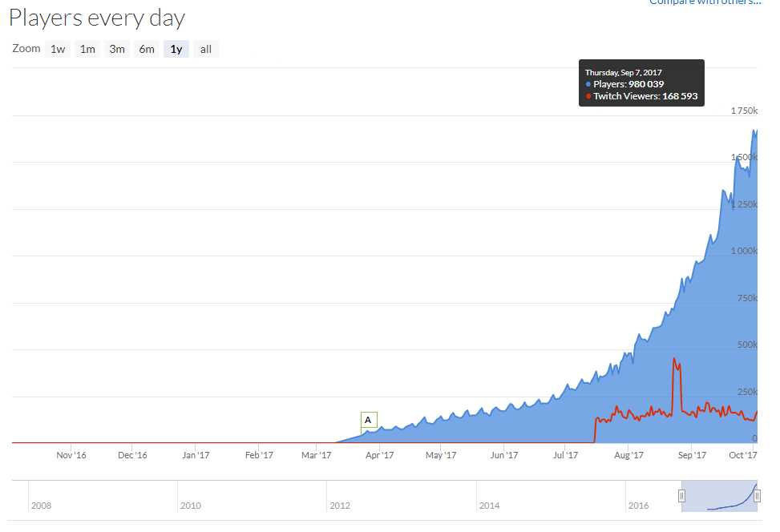This screenshot has width=780, height=532.
Task: Click the 'Players every day' heading
Action: (97, 18)
